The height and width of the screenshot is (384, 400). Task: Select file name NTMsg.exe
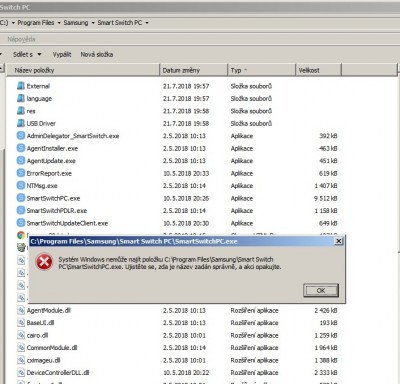(42, 186)
